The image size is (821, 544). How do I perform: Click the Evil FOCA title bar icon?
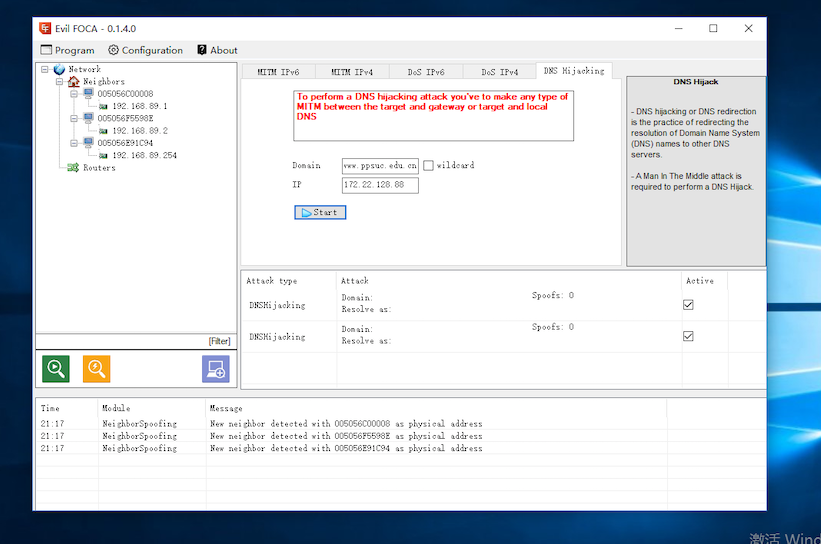pos(45,28)
